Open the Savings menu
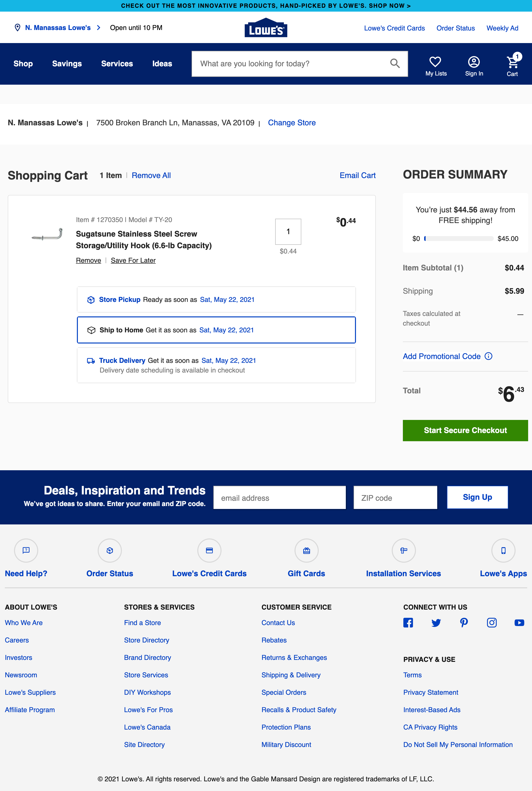This screenshot has height=791, width=532. pyautogui.click(x=67, y=63)
